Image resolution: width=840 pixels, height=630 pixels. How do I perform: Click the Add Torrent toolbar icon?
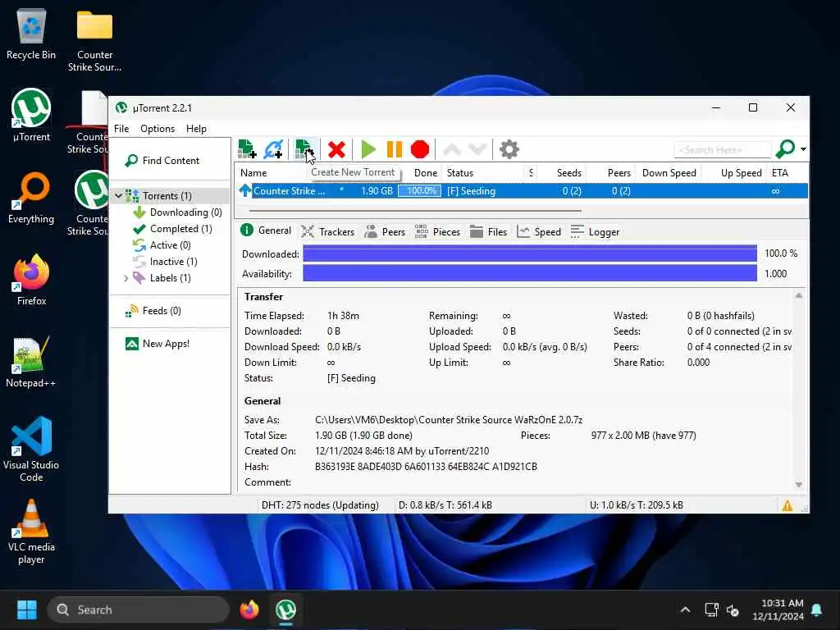(247, 149)
